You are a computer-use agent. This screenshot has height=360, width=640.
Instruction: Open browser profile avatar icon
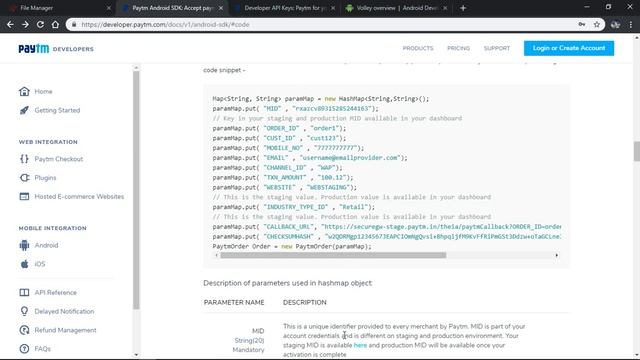coord(615,24)
